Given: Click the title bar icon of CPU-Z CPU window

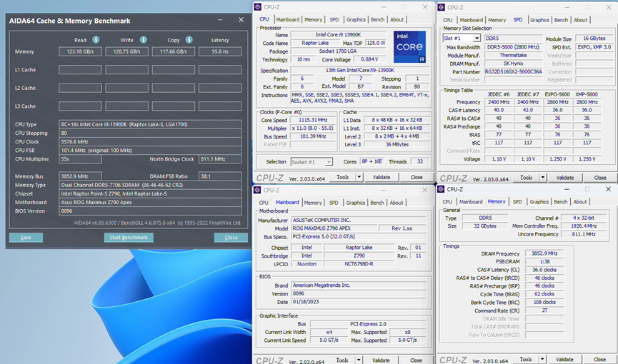Looking at the screenshot, I should [257, 7].
